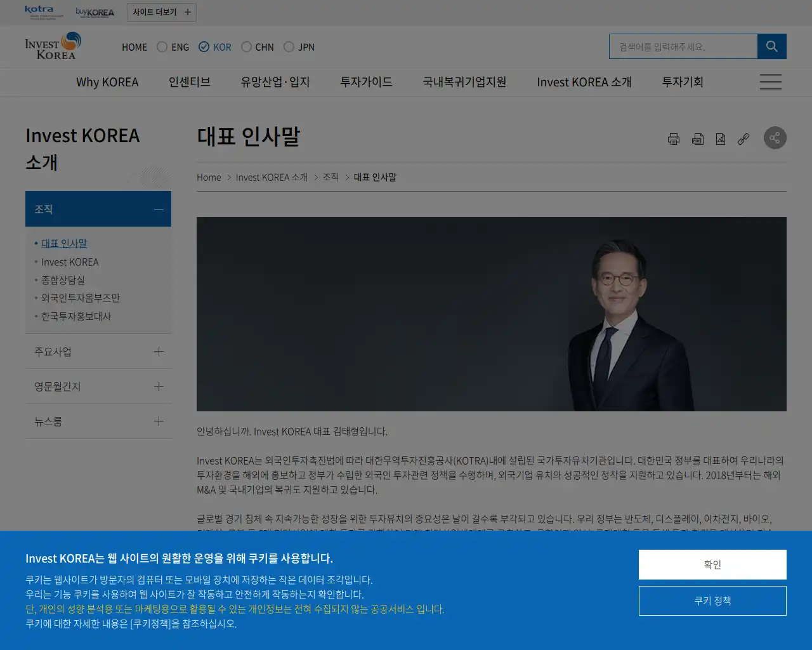Open the 쿠키 정책 button
Screen dimensions: 812x650
(x=712, y=600)
